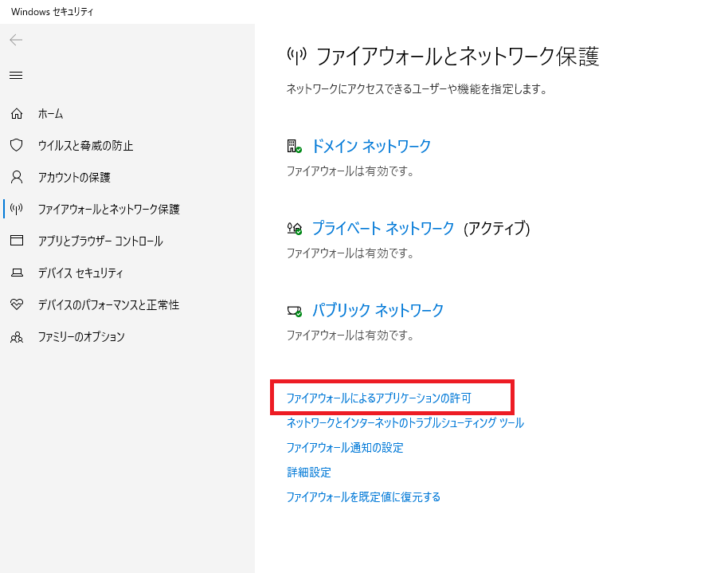Screen dimensions: 728x573
Task: Open ウイルスと脅威の防止 section
Action: click(85, 146)
